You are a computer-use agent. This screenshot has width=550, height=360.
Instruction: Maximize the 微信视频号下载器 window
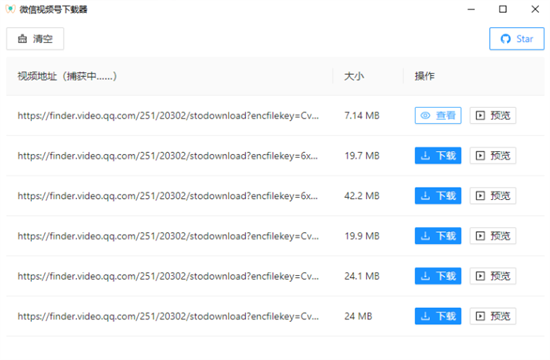click(x=503, y=9)
